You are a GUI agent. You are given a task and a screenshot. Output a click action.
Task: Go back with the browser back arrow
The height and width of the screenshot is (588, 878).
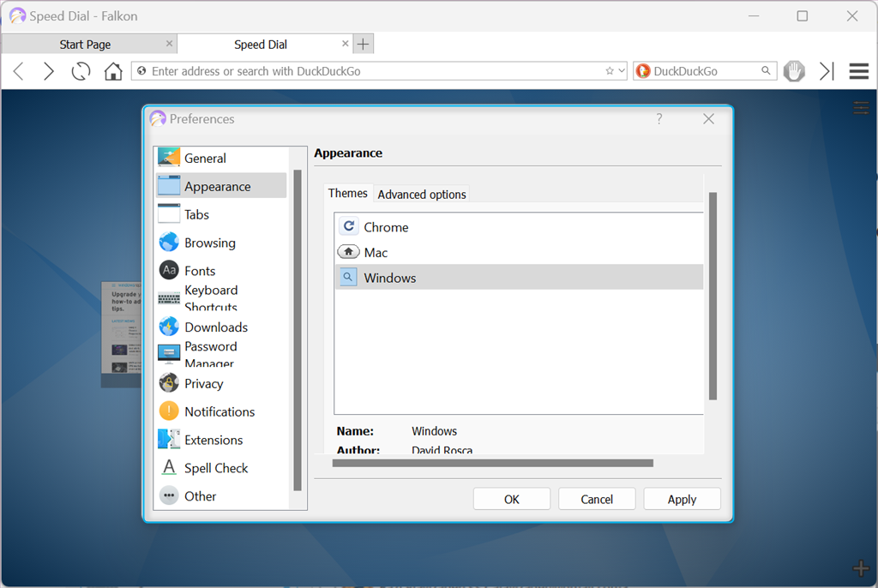click(19, 71)
